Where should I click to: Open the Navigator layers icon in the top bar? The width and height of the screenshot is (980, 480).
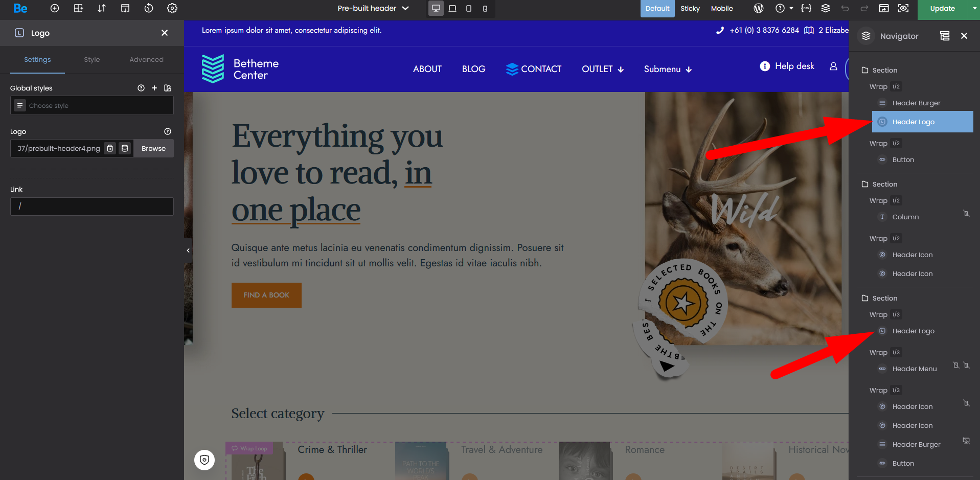tap(826, 8)
